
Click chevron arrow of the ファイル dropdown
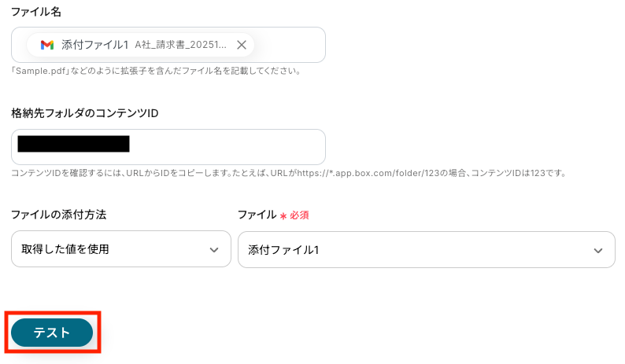597,249
